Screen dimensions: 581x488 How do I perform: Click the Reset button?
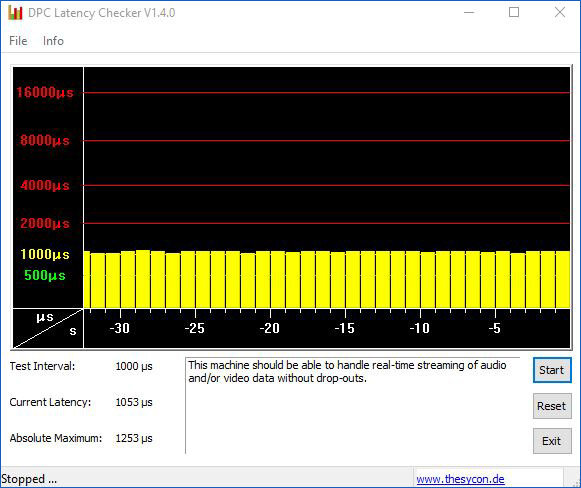(552, 406)
